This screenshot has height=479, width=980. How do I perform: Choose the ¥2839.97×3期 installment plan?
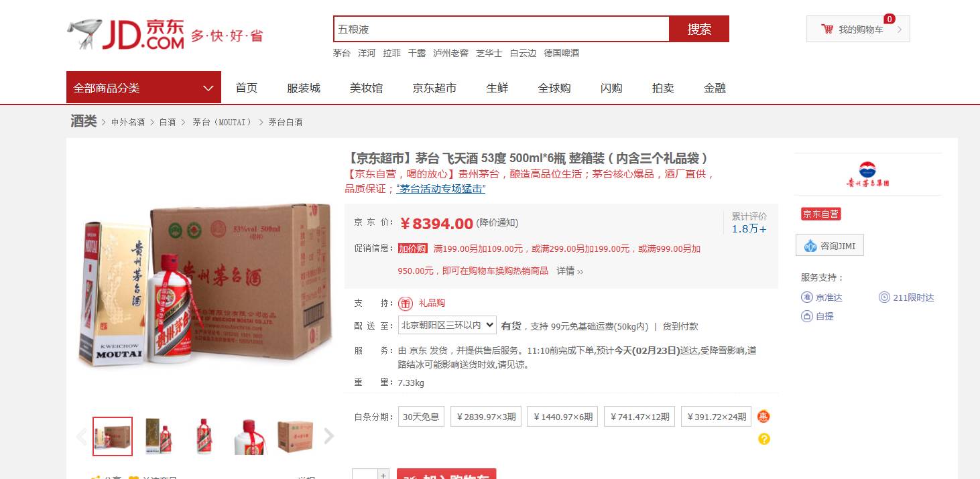click(486, 416)
